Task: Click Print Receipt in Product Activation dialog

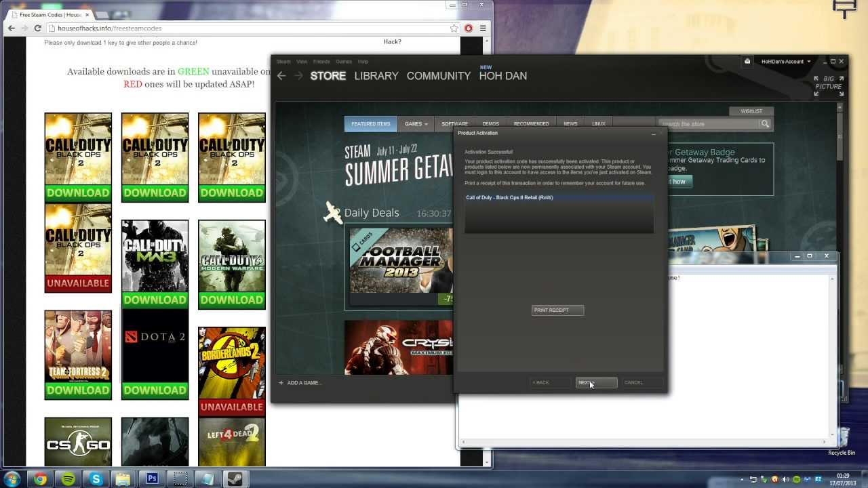Action: coord(557,310)
